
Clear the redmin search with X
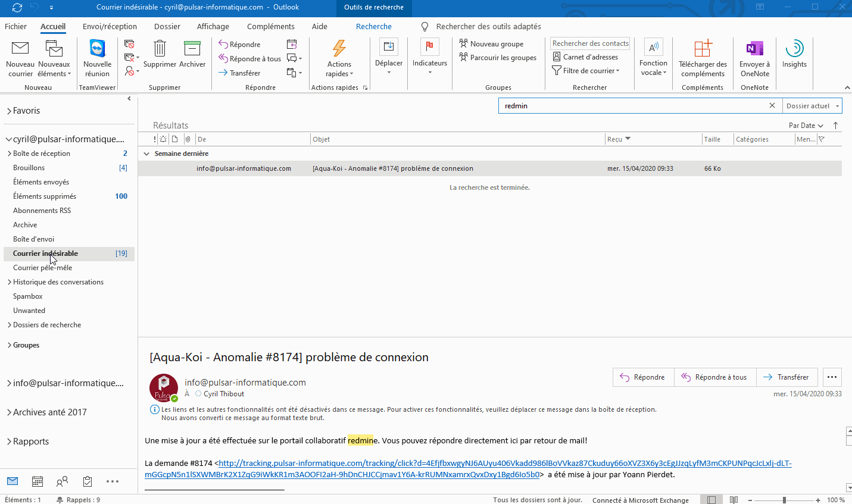pos(772,105)
